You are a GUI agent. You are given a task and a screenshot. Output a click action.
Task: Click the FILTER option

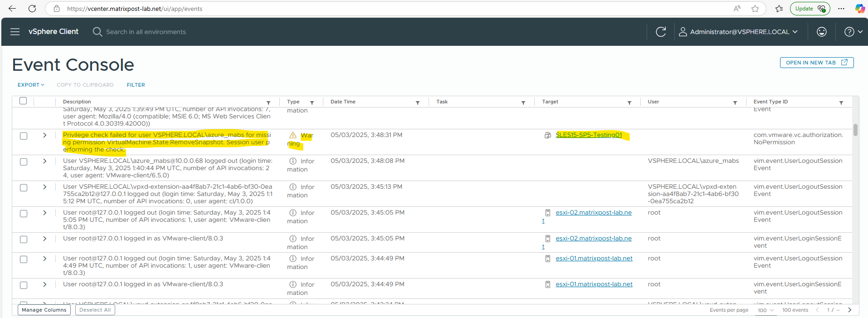pos(136,85)
